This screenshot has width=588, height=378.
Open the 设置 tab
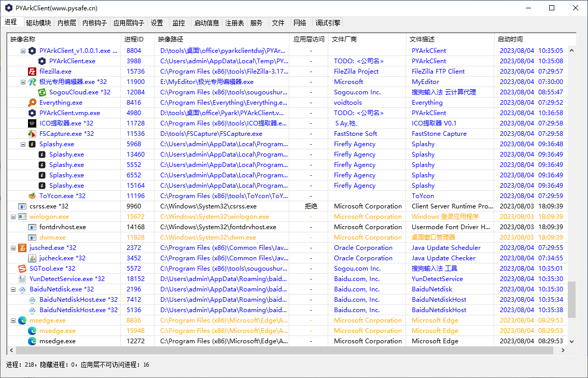[x=157, y=23]
